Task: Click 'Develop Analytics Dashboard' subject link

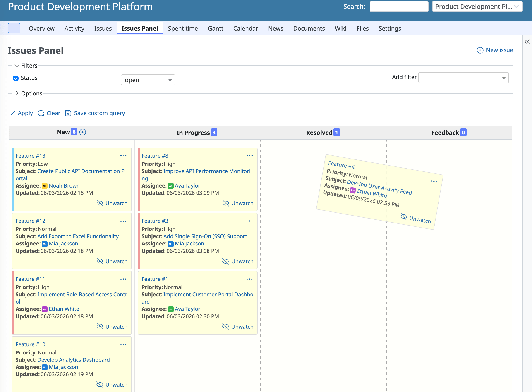Action: pos(74,360)
